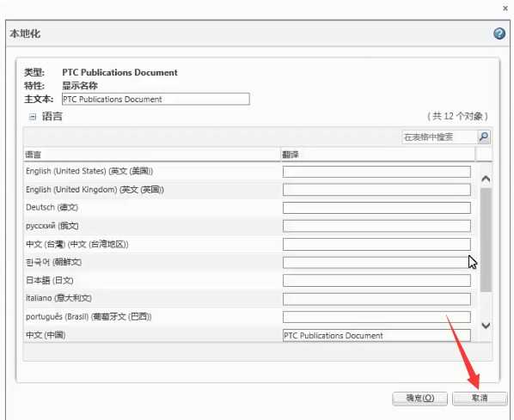The width and height of the screenshot is (514, 420).
Task: Click scroll up arrow of language table
Action: click(486, 179)
